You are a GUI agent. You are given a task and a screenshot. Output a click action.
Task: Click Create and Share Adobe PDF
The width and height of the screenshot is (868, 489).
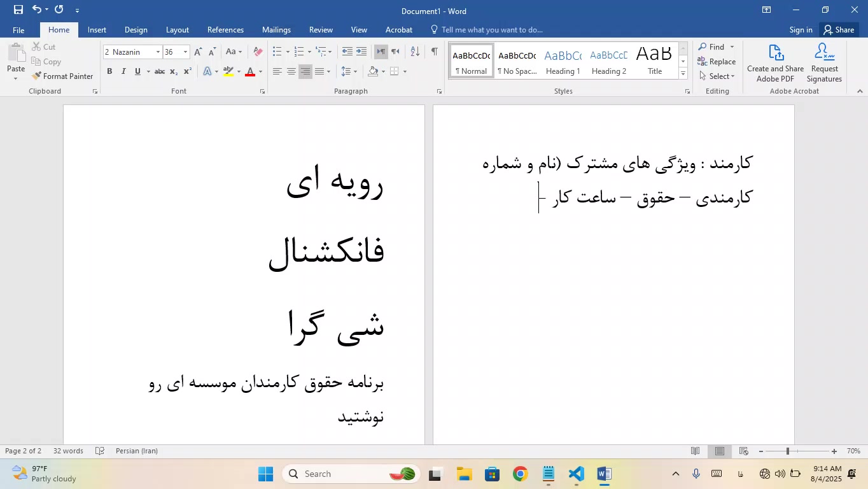coord(775,64)
